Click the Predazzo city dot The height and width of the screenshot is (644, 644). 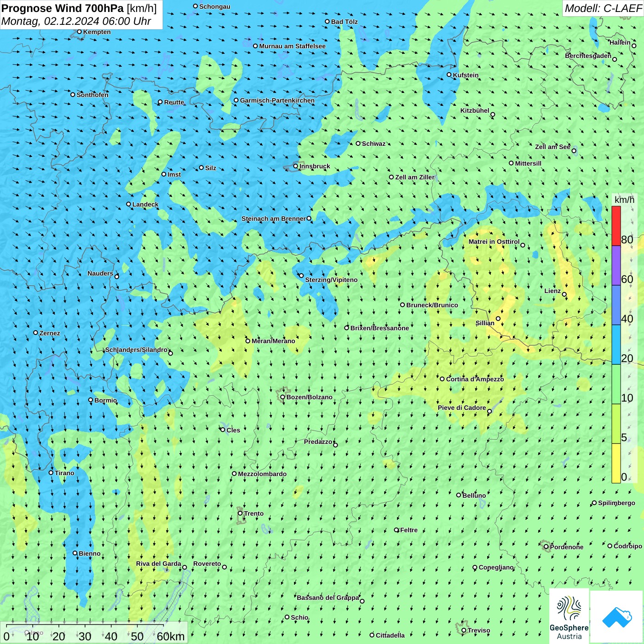[x=335, y=445]
